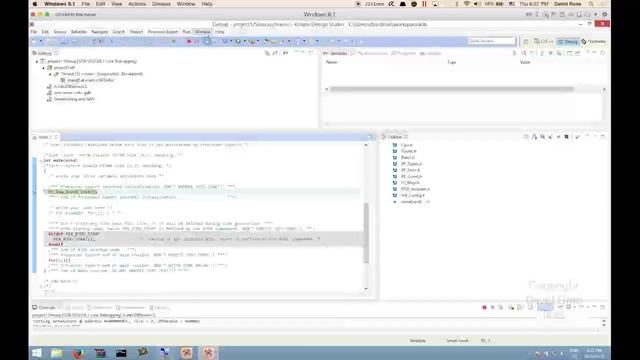Image resolution: width=640 pixels, height=360 pixels.
Task: Open the File menu in Kinetis Design Studio
Action: coord(34,32)
